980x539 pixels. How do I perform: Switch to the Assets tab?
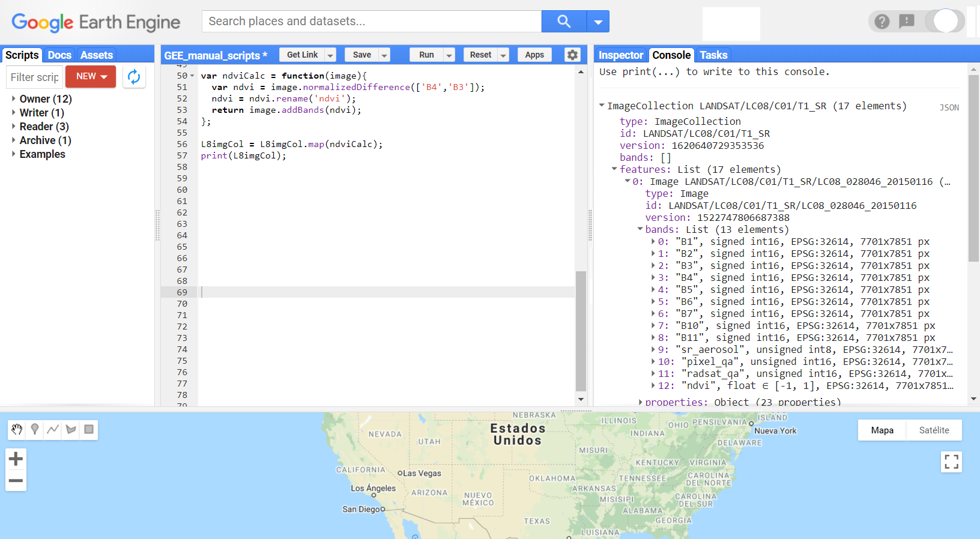97,55
